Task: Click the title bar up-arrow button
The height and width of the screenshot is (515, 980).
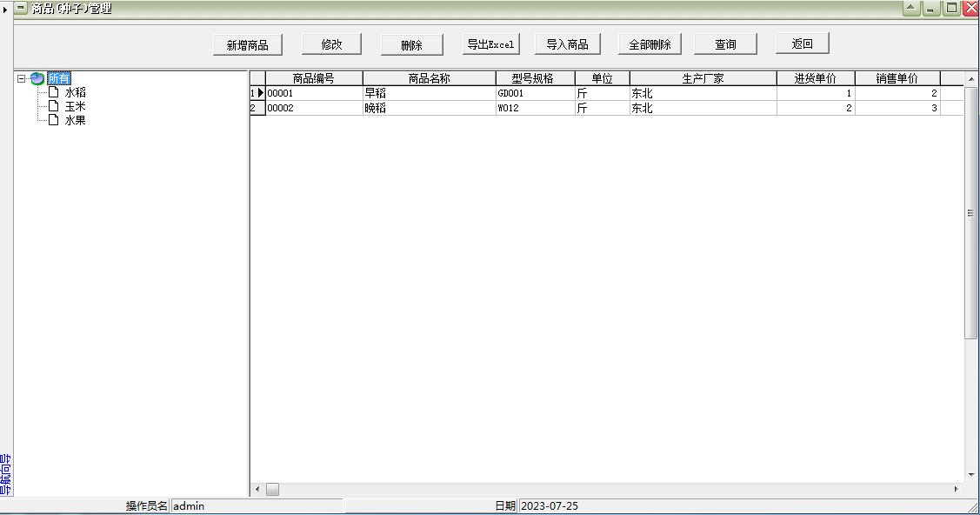Action: (x=911, y=8)
